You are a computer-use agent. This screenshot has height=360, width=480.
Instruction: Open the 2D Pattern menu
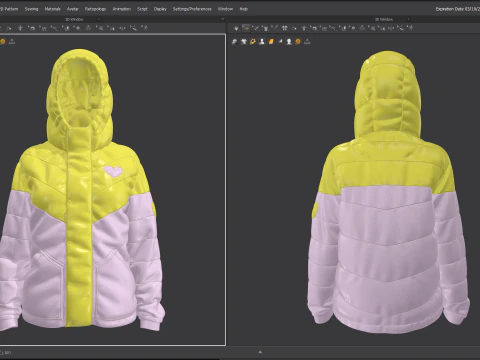coord(9,9)
